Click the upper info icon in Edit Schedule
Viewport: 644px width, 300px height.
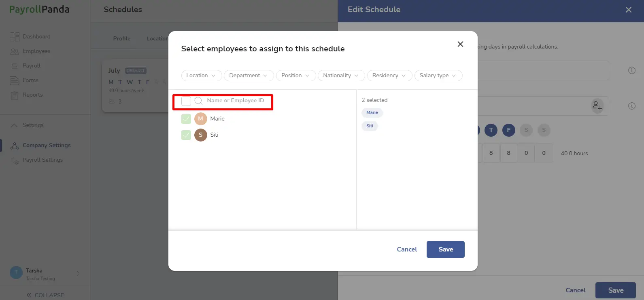(x=631, y=70)
